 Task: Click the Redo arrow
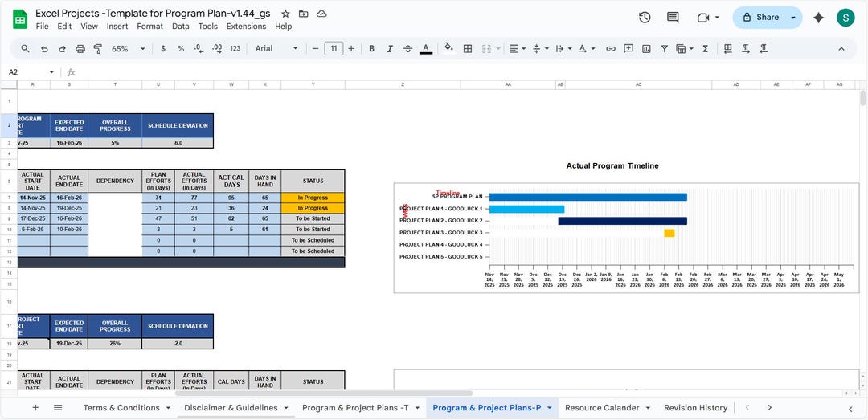[x=62, y=49]
